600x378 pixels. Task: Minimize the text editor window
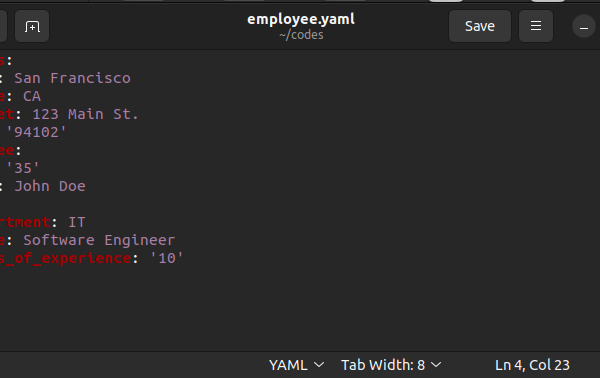coord(584,27)
